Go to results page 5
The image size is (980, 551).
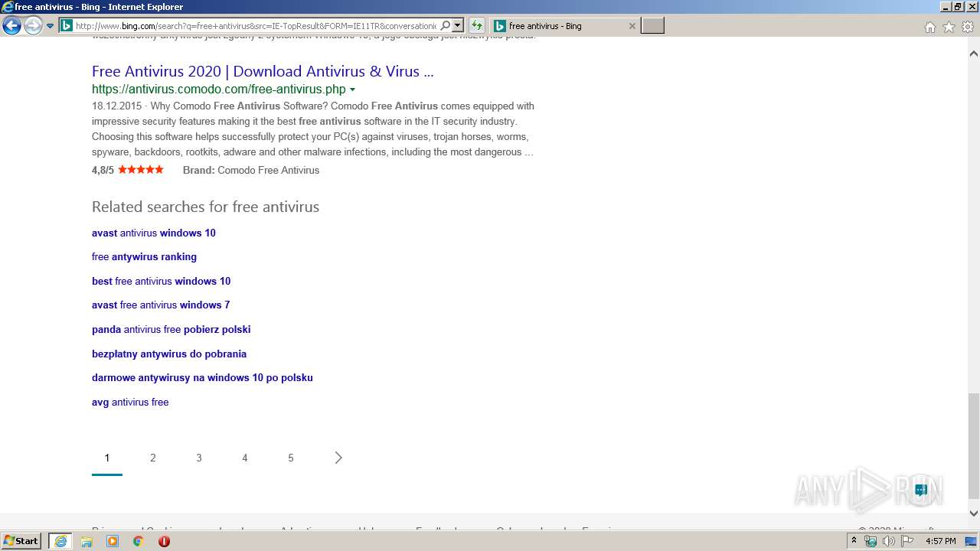pyautogui.click(x=291, y=458)
